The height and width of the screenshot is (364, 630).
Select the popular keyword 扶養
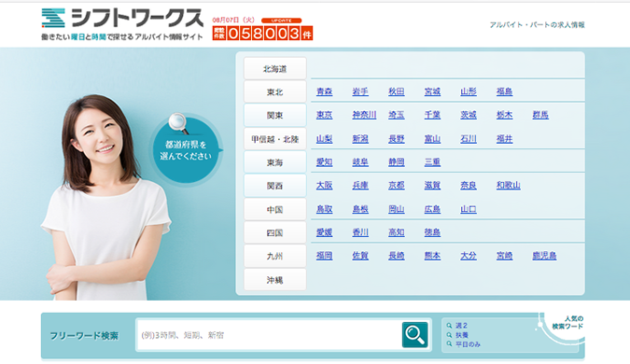click(x=462, y=335)
